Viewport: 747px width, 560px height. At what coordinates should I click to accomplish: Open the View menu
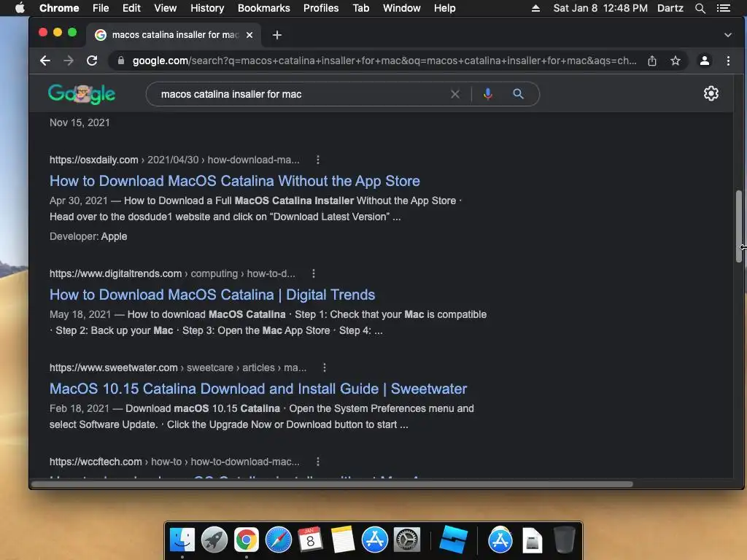pos(166,8)
